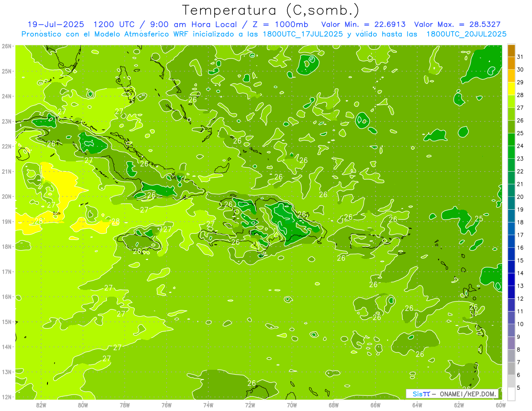Click the "13" value on the color scale
This screenshot has height=411, width=532.
[x=520, y=286]
